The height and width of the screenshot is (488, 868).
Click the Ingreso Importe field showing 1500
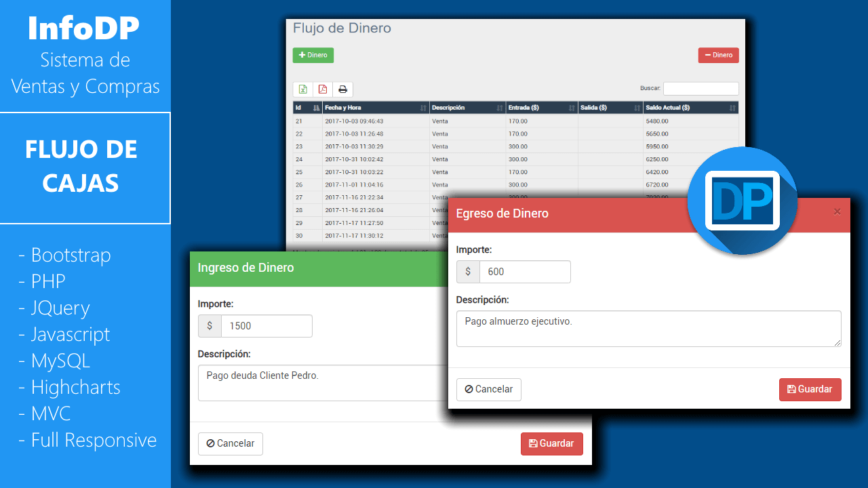266,326
